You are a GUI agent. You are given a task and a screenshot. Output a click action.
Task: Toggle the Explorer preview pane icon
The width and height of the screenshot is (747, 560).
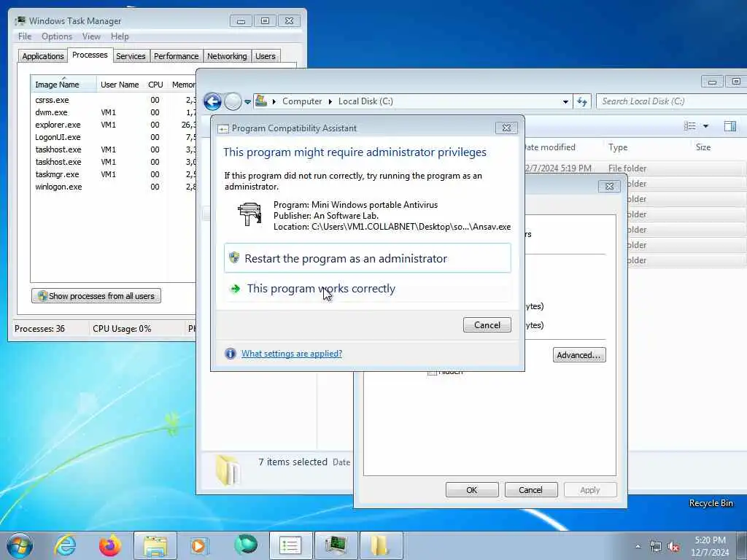click(729, 125)
